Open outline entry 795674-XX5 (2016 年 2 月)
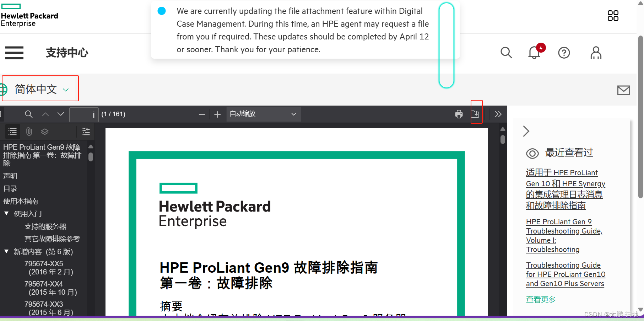 49,268
